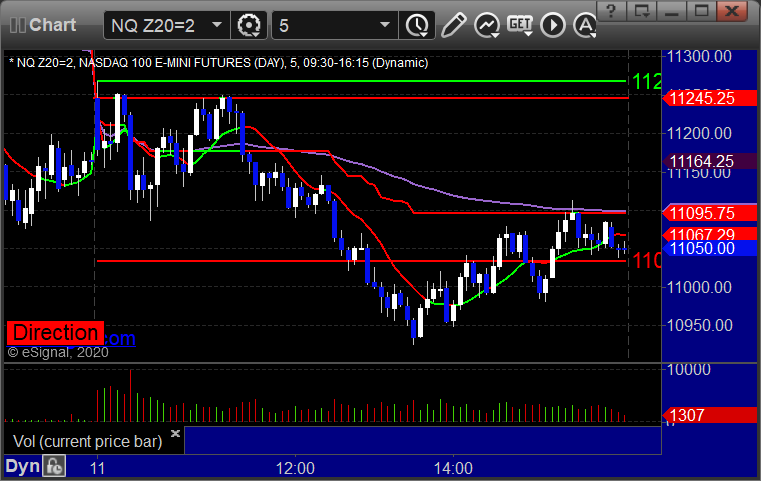Click the 11095.75 red price marker
The height and width of the screenshot is (481, 761).
[710, 213]
